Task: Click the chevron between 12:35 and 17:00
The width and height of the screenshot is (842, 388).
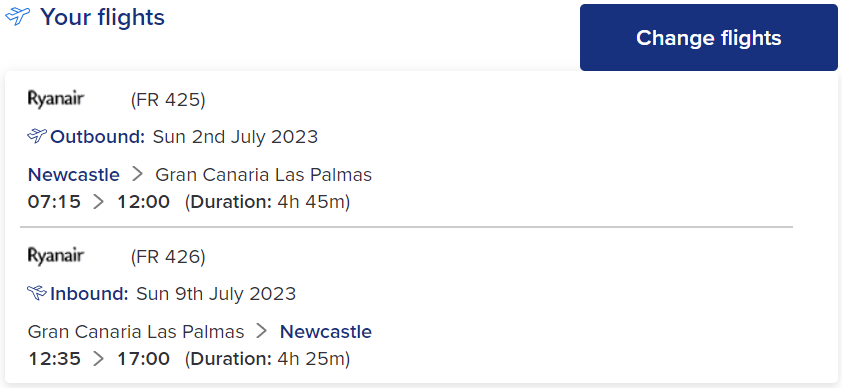Action: point(99,359)
